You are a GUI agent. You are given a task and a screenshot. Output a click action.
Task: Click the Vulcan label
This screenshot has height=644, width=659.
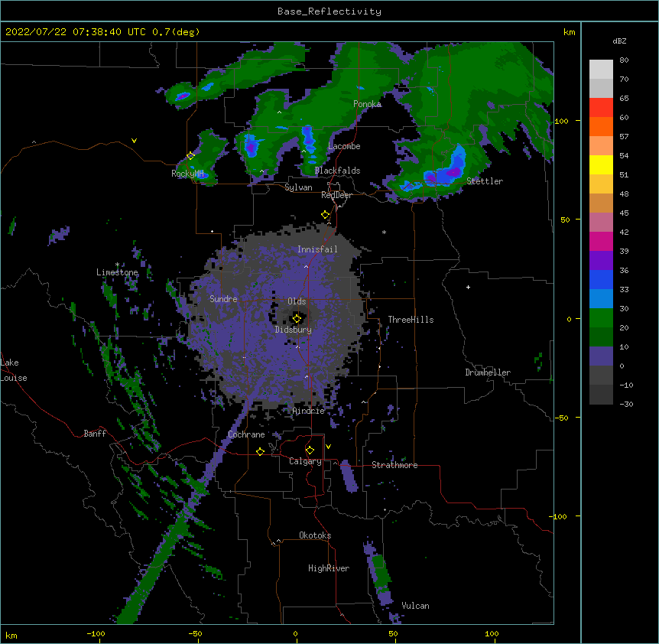click(x=415, y=606)
